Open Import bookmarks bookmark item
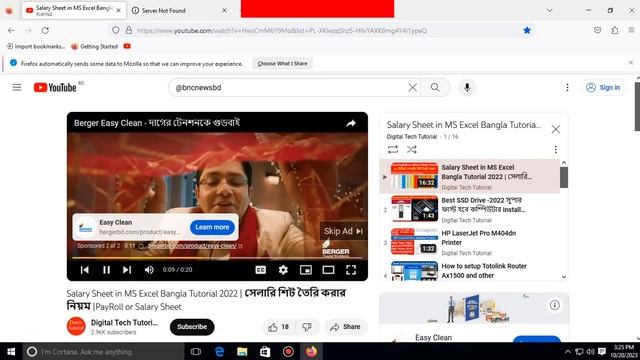The width and height of the screenshot is (640, 360). pos(36,47)
